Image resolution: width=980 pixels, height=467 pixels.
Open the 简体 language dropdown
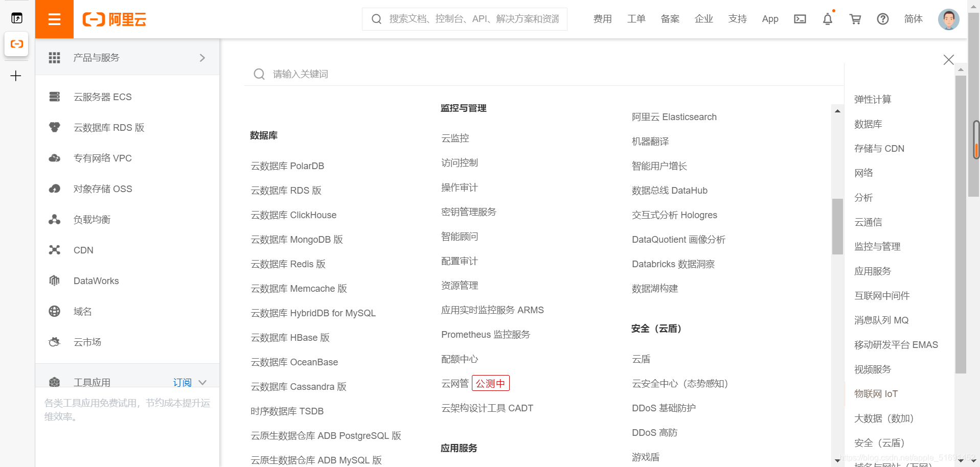pyautogui.click(x=913, y=19)
